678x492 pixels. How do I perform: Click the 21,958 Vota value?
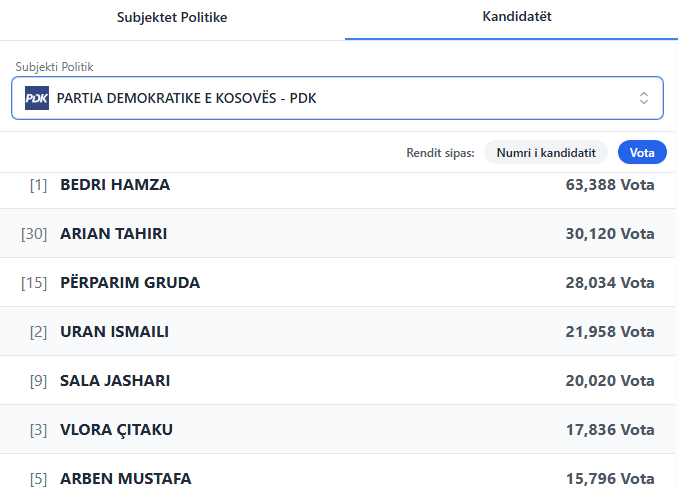point(609,332)
